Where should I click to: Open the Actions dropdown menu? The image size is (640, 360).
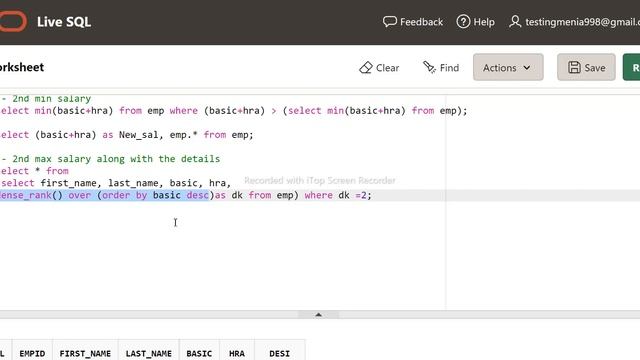pyautogui.click(x=508, y=67)
